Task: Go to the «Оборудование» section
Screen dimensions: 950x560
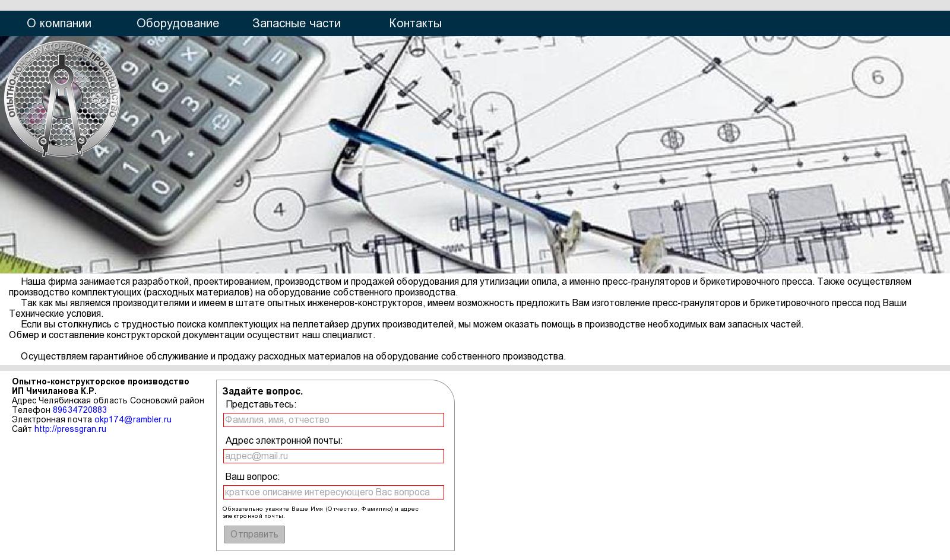Action: (178, 23)
